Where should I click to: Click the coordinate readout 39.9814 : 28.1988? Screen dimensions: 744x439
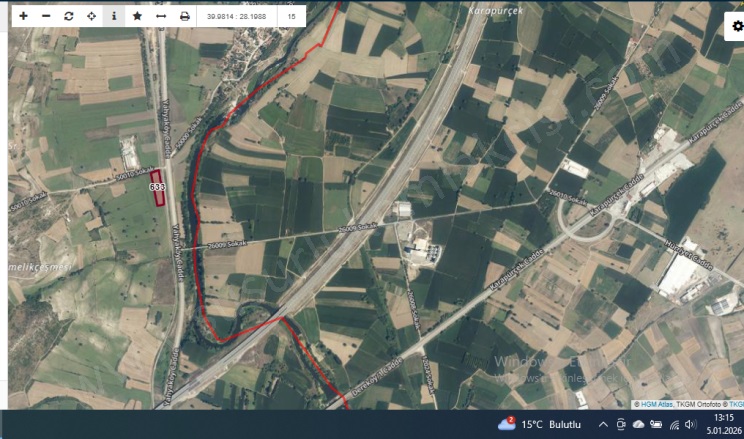tap(236, 16)
